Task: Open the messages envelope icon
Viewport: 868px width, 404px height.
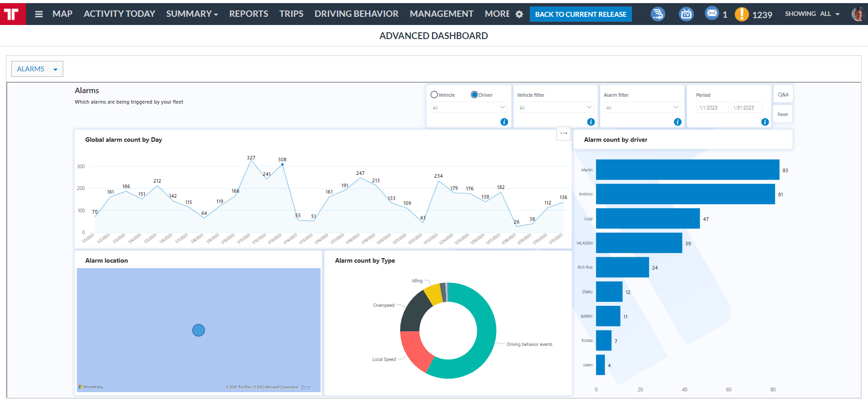Action: coord(712,13)
